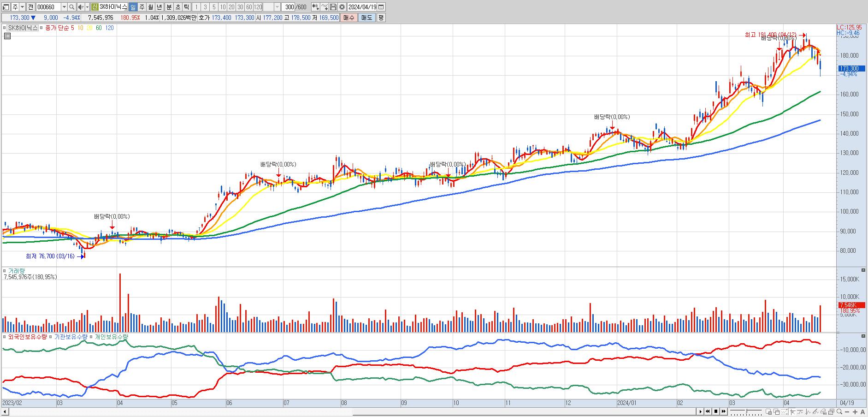The image size is (868, 417).
Task: Toggle the 외국인보유수량 legend box
Action: [x=5, y=337]
